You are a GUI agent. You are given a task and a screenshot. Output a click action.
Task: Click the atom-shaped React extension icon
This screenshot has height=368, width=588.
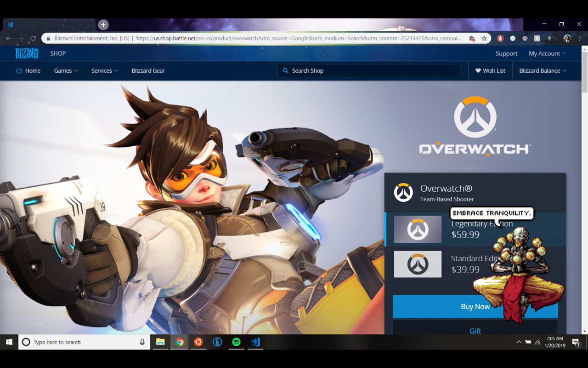525,39
